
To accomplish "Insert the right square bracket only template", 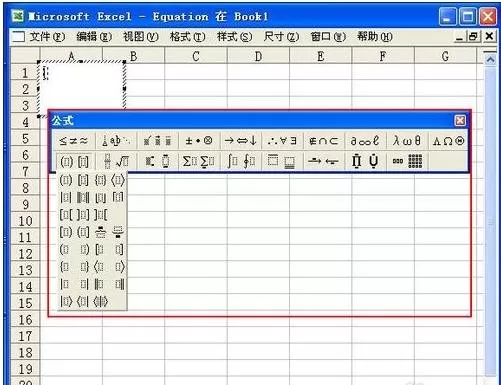I will click(x=118, y=249).
